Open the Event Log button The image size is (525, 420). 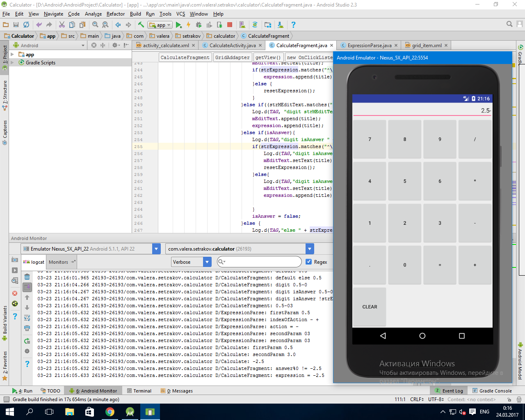pos(449,390)
